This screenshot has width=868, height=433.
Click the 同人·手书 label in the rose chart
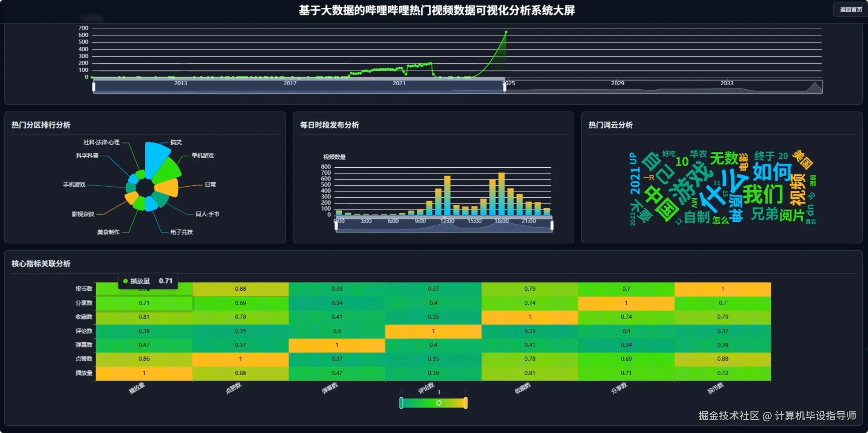207,214
